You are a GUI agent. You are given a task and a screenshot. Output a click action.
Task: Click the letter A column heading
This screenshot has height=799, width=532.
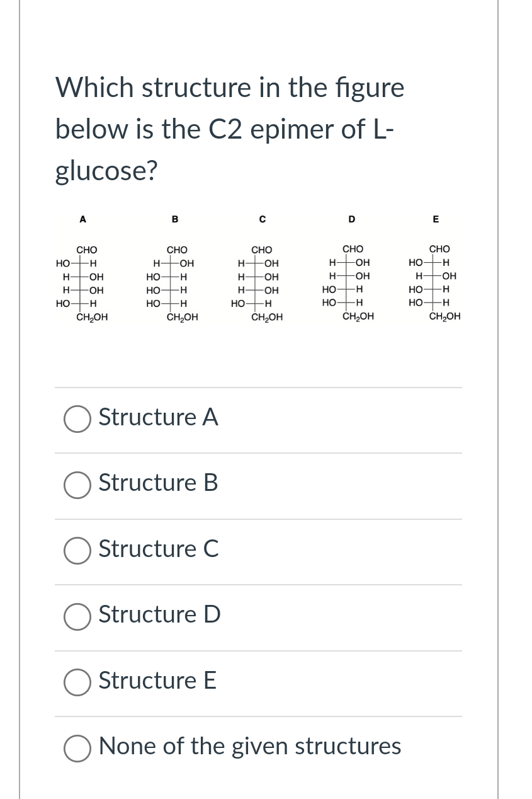82,219
